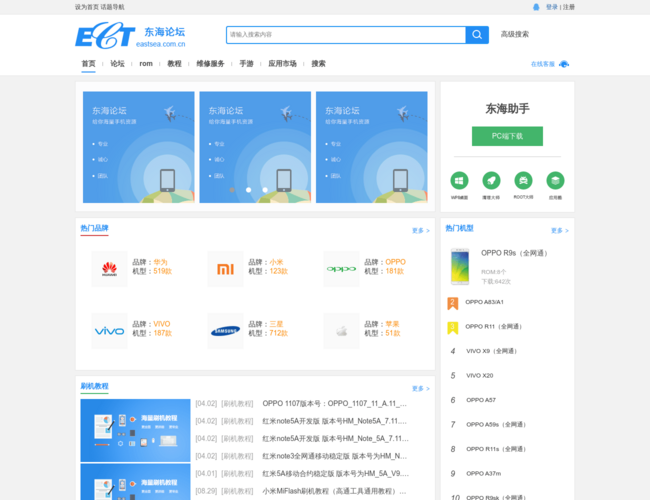Open the ROOT master android icon
Screen dimensions: 650x500
coord(523,180)
